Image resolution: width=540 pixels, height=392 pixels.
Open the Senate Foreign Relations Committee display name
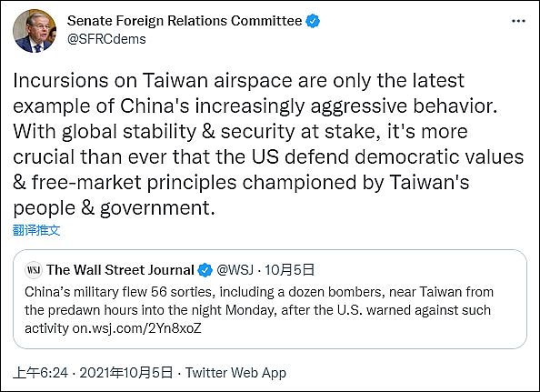coord(185,21)
